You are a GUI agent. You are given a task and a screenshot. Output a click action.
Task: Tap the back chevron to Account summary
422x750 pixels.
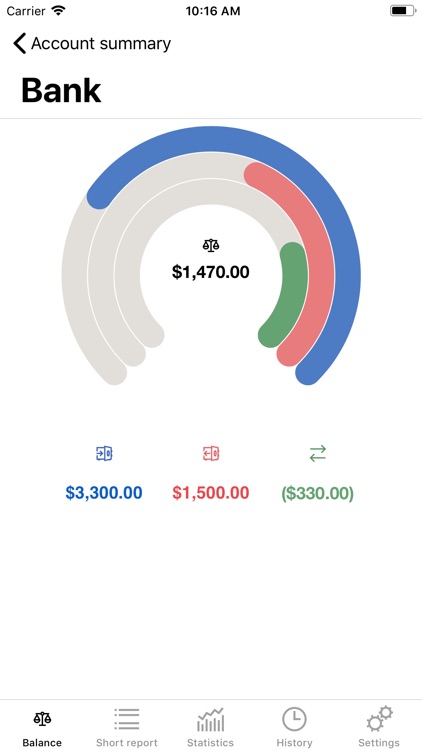click(19, 44)
